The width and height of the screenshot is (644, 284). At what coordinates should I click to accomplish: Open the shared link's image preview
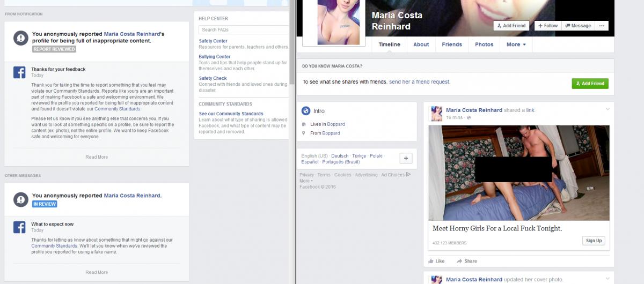(519, 173)
